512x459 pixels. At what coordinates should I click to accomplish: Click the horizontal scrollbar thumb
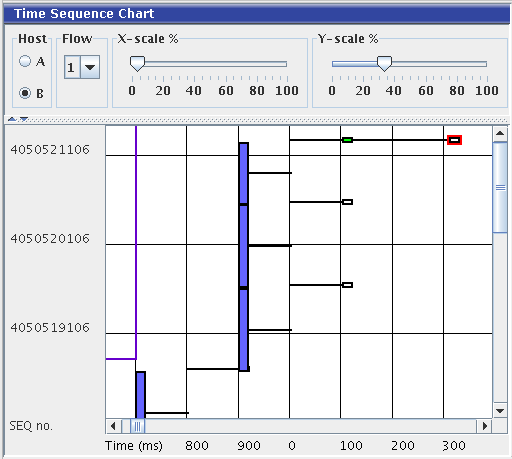137,426
